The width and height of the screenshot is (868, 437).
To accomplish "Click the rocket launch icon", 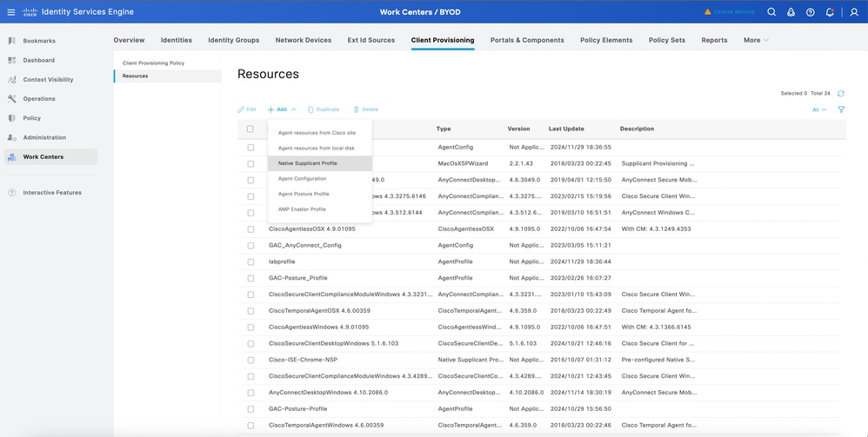I will (791, 12).
